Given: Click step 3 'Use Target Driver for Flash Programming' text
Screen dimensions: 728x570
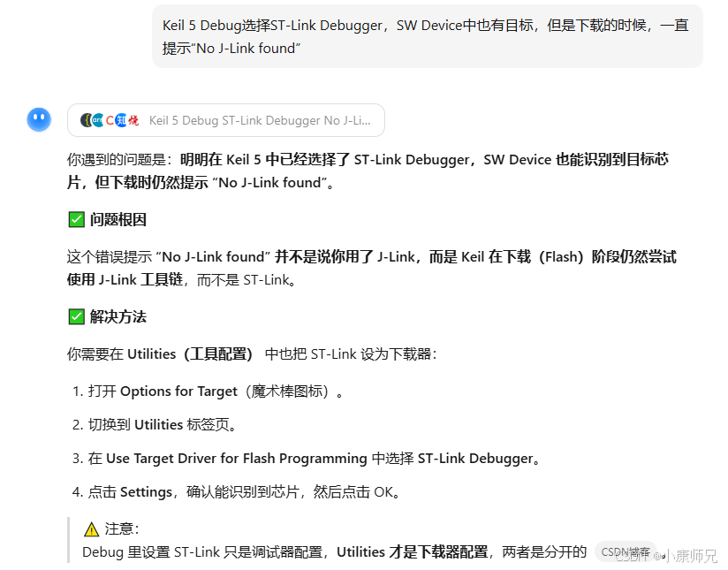Looking at the screenshot, I should click(236, 459).
